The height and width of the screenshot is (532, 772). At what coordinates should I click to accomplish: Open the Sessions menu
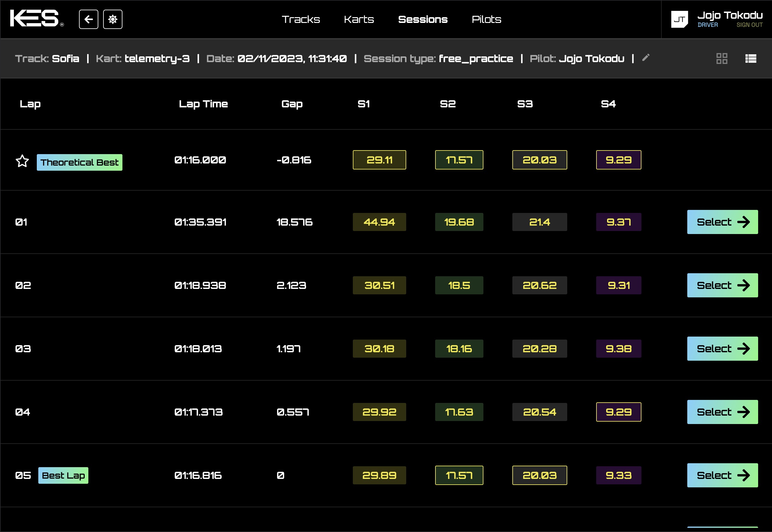click(x=423, y=19)
